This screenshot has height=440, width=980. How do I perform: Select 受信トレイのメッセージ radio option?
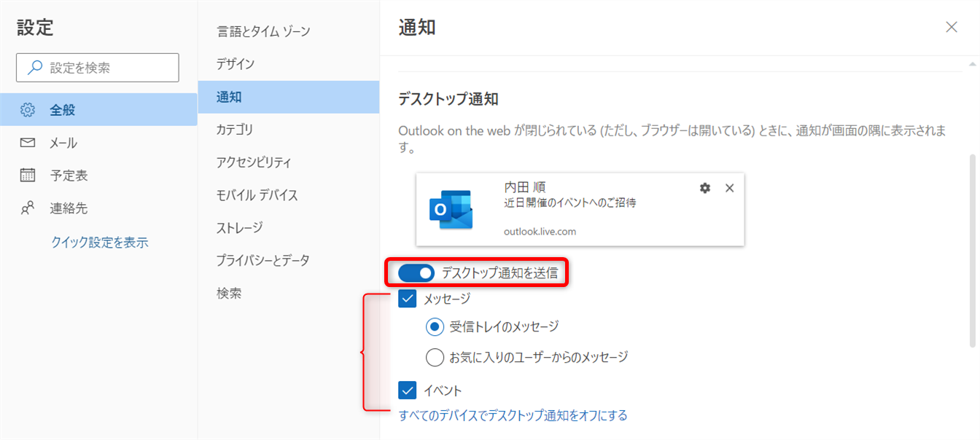[435, 327]
